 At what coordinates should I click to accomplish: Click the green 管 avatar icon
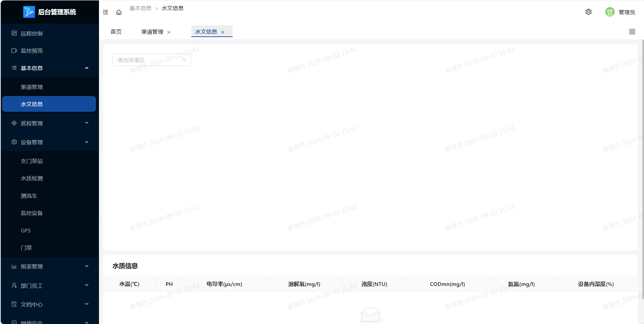click(610, 12)
